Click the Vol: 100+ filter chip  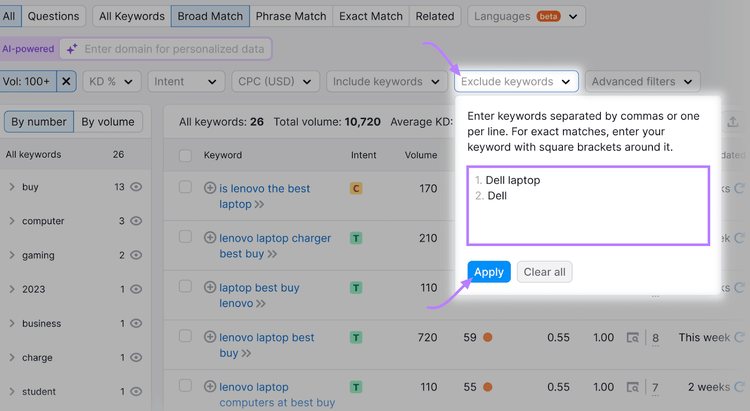[27, 81]
